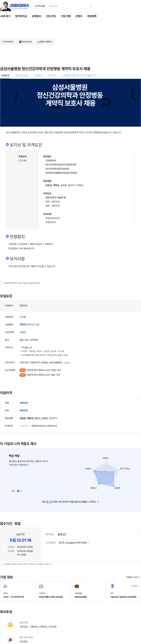Click the blue 학력무관 text
141x644 pixels.
click(24, 411)
